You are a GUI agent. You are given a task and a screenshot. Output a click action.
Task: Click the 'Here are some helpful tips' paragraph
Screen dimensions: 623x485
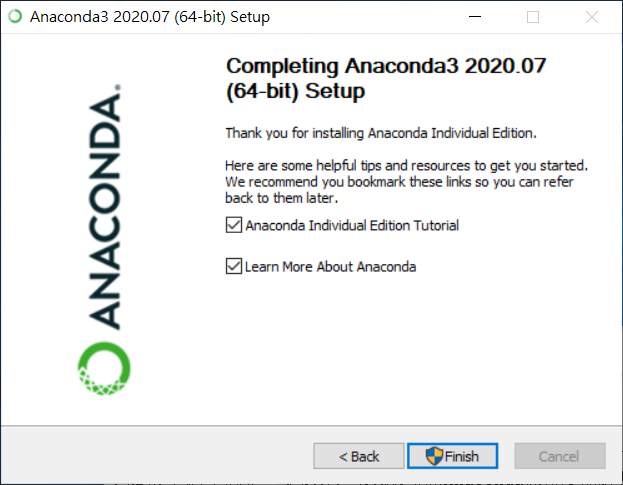pyautogui.click(x=406, y=182)
